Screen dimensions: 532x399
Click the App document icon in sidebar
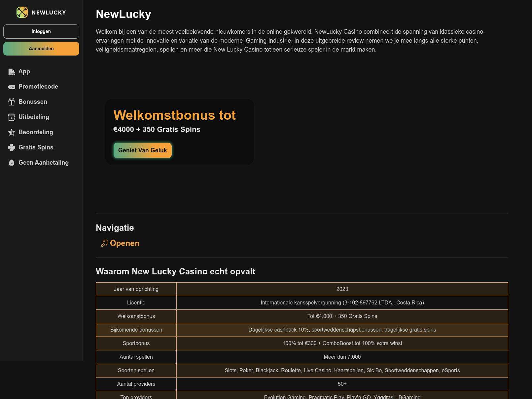pyautogui.click(x=12, y=72)
